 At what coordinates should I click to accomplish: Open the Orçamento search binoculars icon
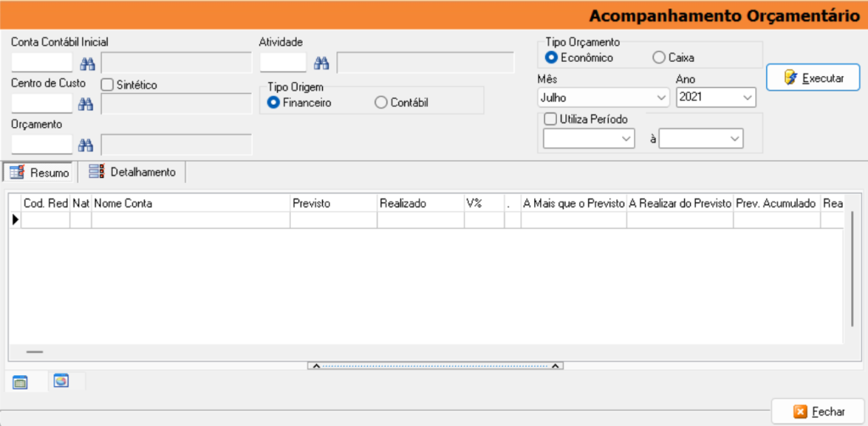coord(86,145)
